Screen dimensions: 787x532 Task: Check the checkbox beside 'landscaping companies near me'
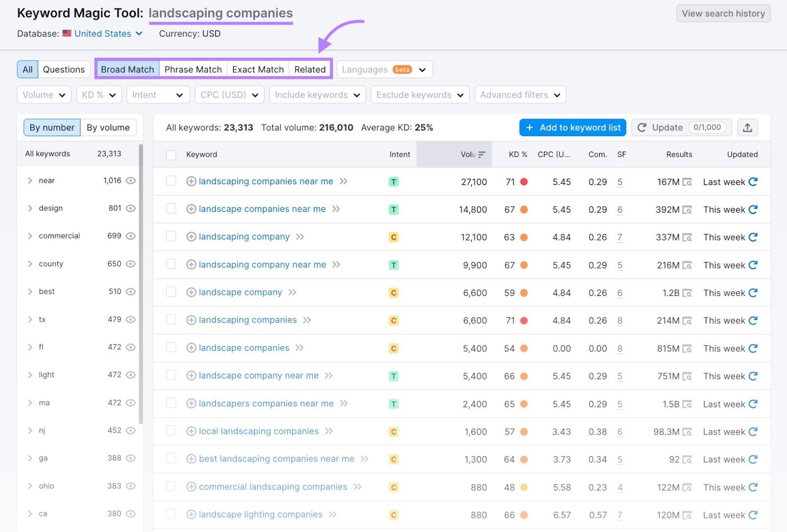tap(171, 181)
